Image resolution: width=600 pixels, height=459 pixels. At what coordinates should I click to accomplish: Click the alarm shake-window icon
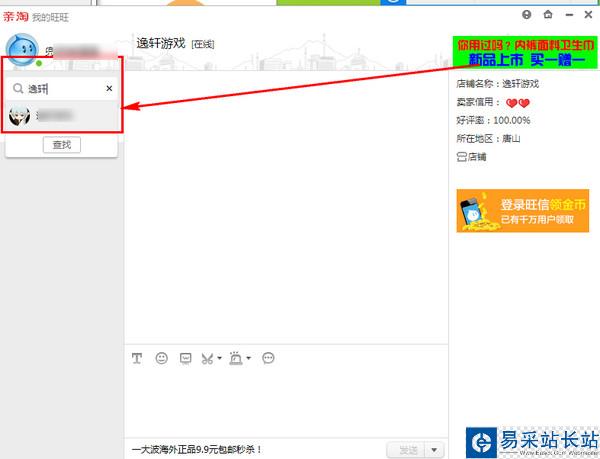point(236,358)
